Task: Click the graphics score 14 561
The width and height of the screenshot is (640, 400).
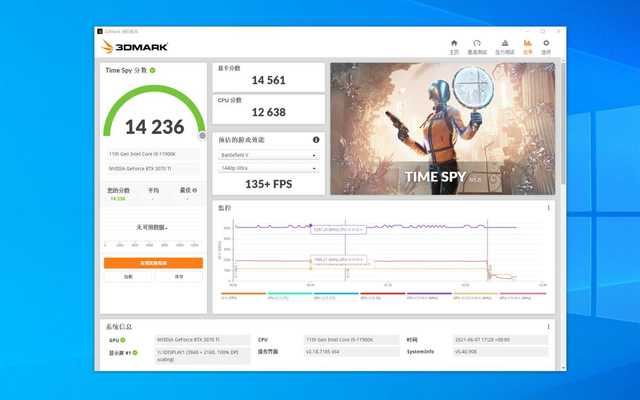Action: (269, 80)
